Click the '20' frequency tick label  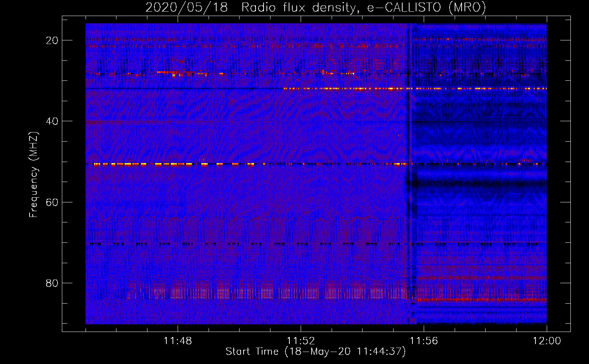click(52, 40)
